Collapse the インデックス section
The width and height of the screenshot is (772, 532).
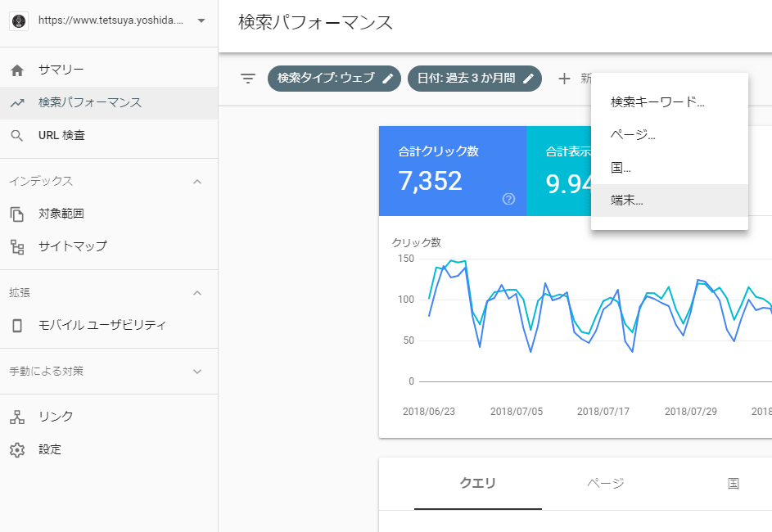pyautogui.click(x=197, y=182)
